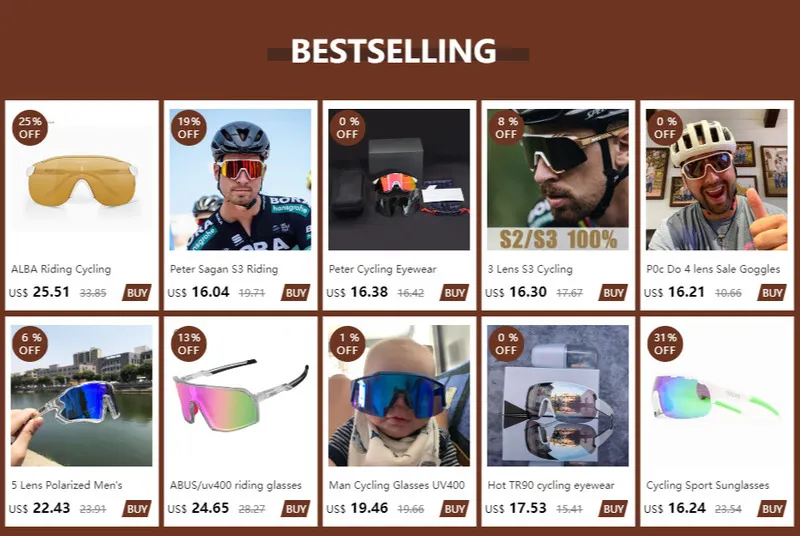Click the 19% OFF badge on Peter Sagan item
The height and width of the screenshot is (536, 800).
[189, 128]
